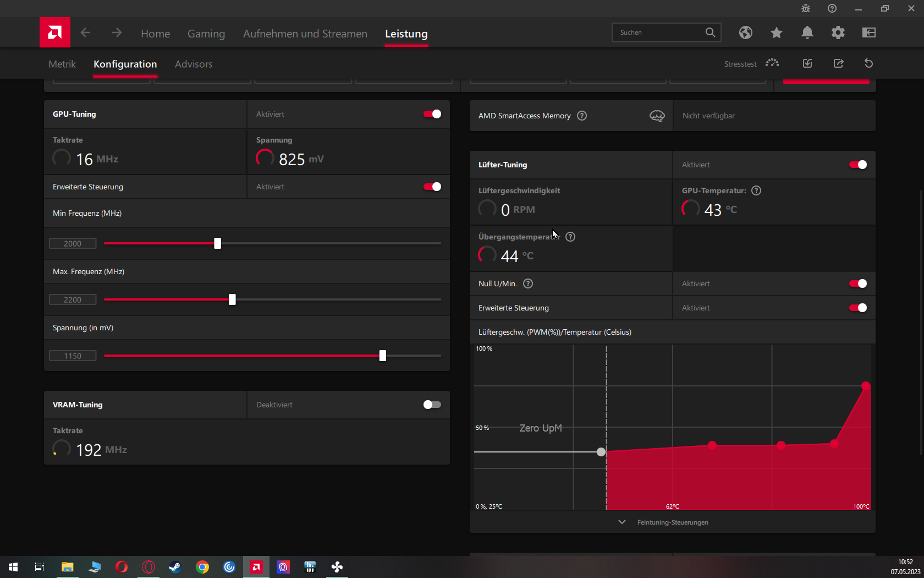Start the Stresstest gauge icon
The width and height of the screenshot is (924, 578).
[772, 63]
